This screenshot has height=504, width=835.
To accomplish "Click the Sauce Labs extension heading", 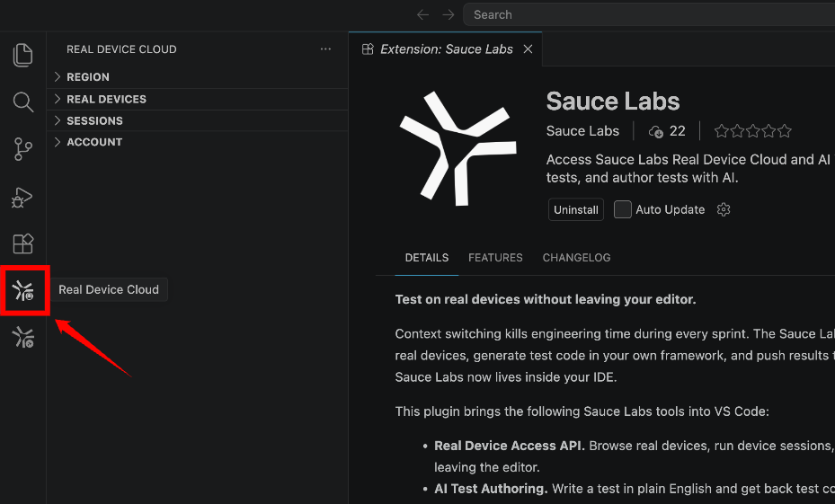I will [613, 102].
